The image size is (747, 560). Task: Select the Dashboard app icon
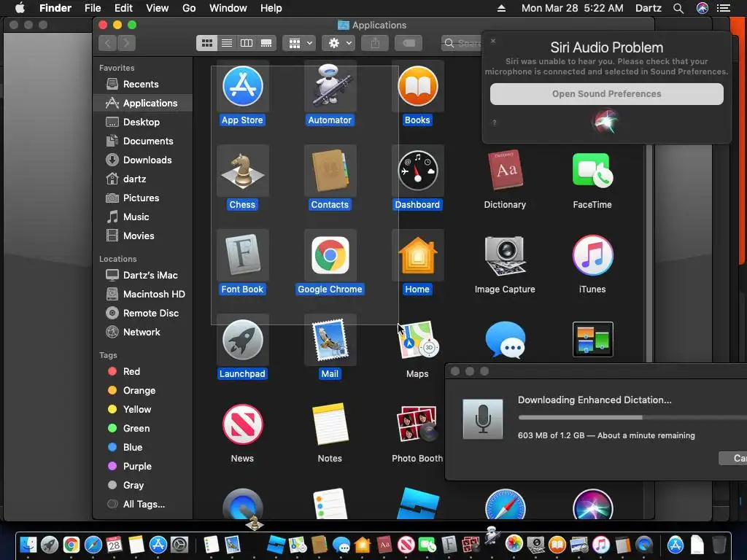pos(417,171)
